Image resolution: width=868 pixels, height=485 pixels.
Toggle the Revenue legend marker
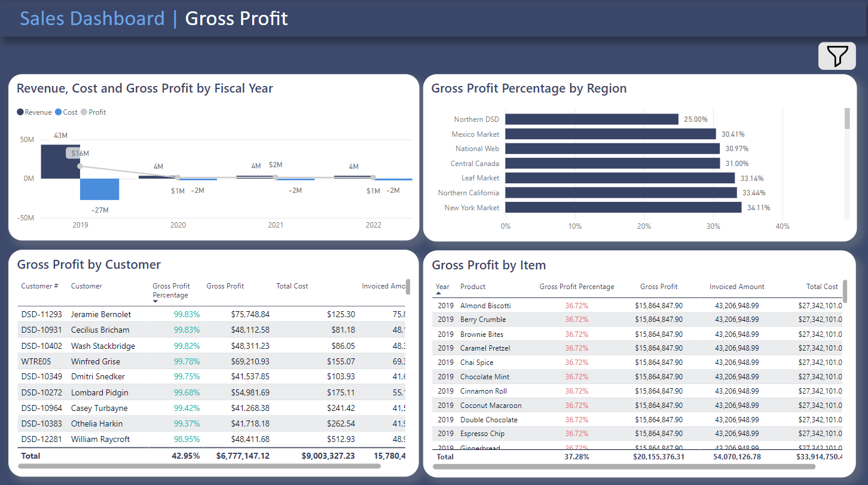pos(20,112)
